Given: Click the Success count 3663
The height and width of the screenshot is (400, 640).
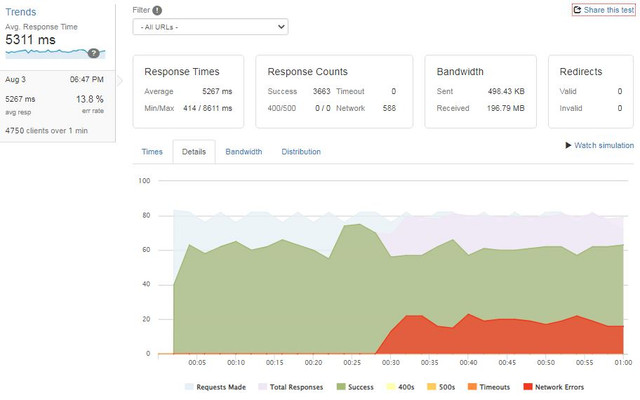Looking at the screenshot, I should tap(322, 91).
